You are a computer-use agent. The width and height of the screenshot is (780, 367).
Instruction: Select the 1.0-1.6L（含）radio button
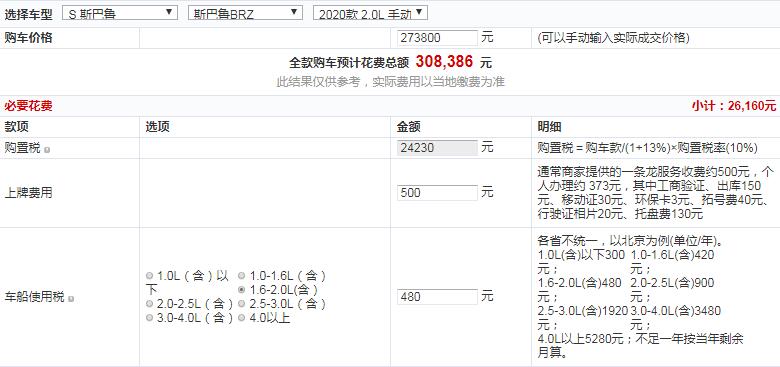pos(241,275)
